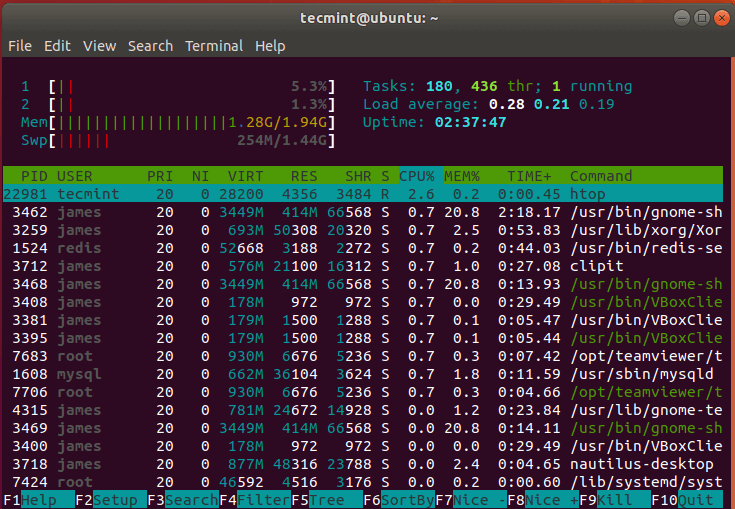Image resolution: width=735 pixels, height=509 pixels.
Task: Select process 3259 xorg row
Action: pos(363,230)
